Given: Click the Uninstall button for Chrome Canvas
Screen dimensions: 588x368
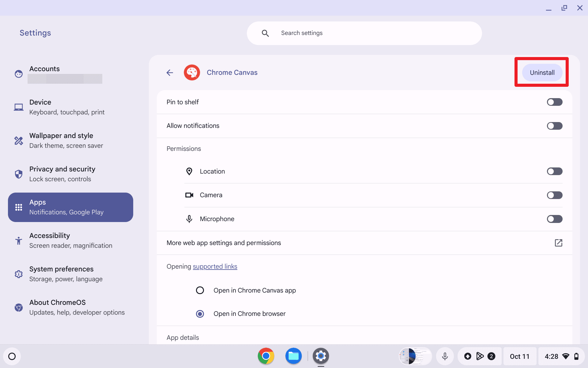Looking at the screenshot, I should coord(542,72).
